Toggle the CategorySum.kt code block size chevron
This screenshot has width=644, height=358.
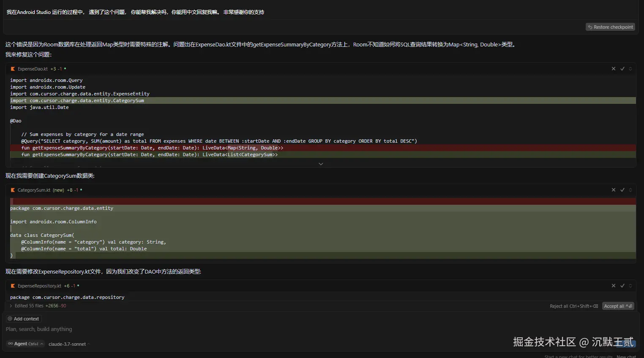tap(630, 190)
